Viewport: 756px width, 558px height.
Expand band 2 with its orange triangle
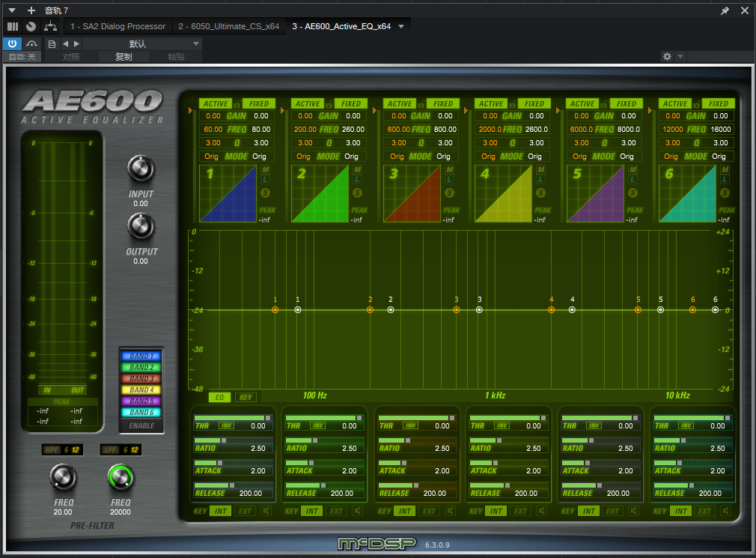[x=282, y=110]
